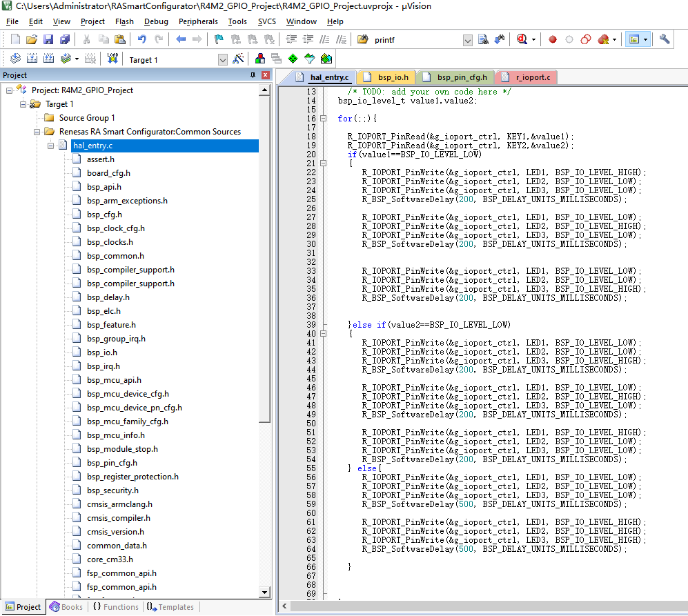Open Configuration with the wrench icon
The width and height of the screenshot is (688, 616).
[665, 39]
